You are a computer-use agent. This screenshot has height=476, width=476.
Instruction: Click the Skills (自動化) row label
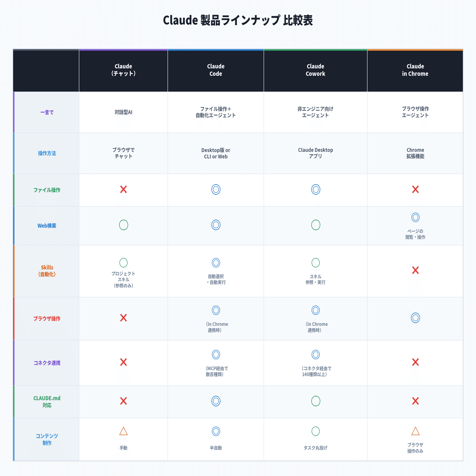tap(47, 271)
